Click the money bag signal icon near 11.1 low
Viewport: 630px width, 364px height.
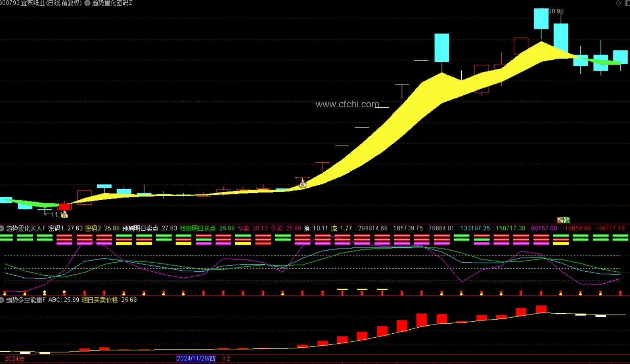(65, 215)
